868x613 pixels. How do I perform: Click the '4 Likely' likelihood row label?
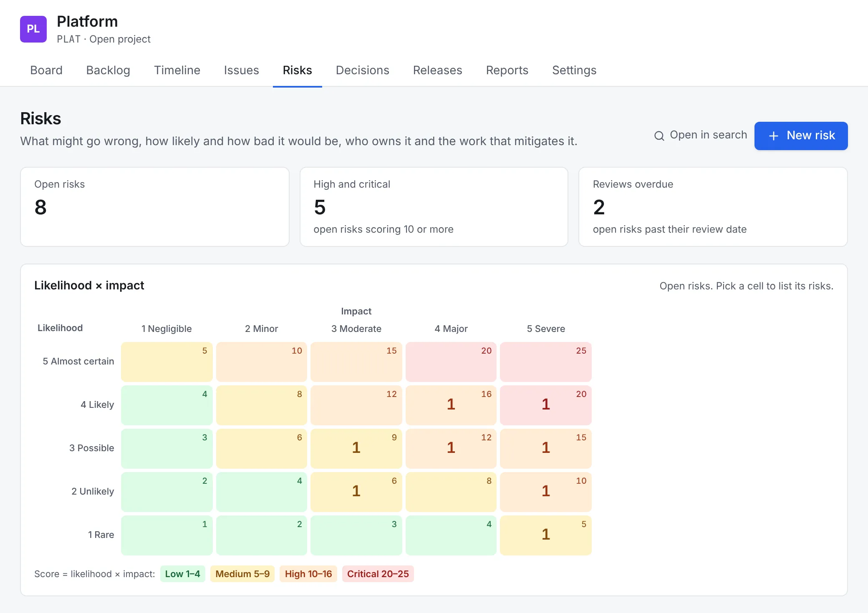tap(97, 404)
